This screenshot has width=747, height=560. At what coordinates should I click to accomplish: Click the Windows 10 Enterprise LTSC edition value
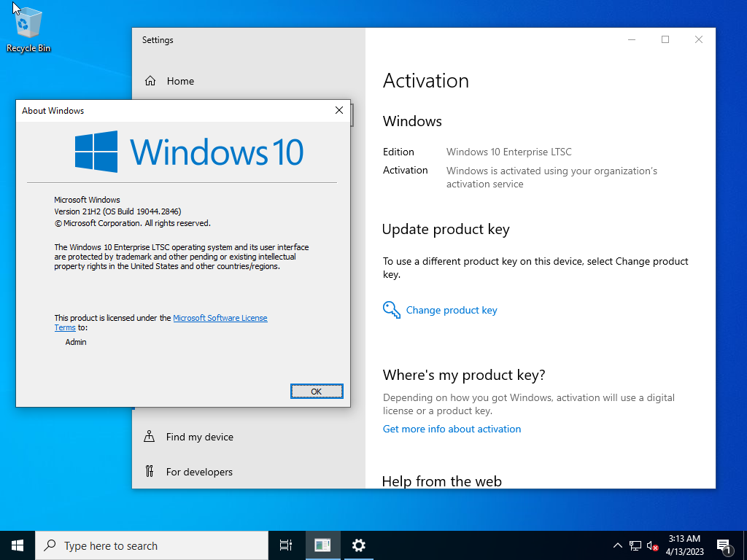click(x=508, y=152)
